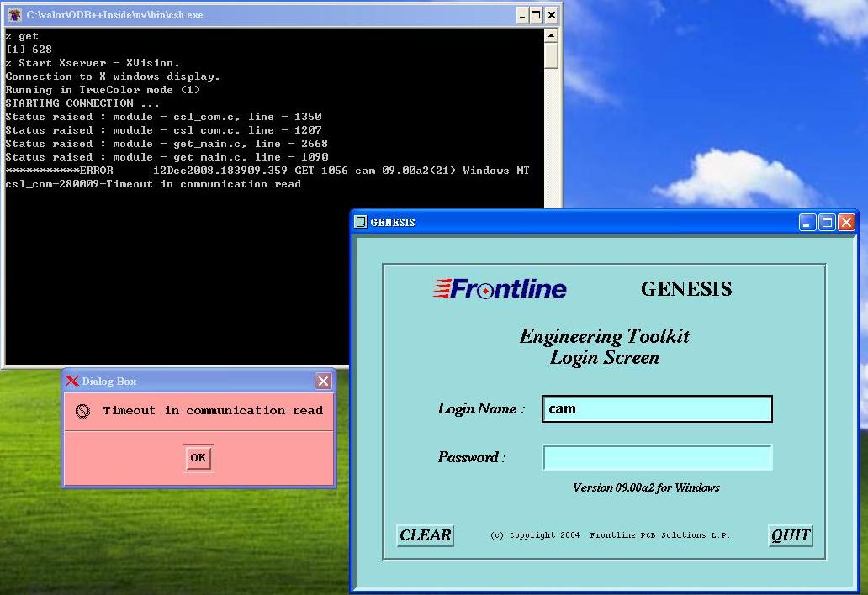Click the 'Running in TrueColor mode (1)' line
The image size is (868, 595).
click(x=103, y=90)
